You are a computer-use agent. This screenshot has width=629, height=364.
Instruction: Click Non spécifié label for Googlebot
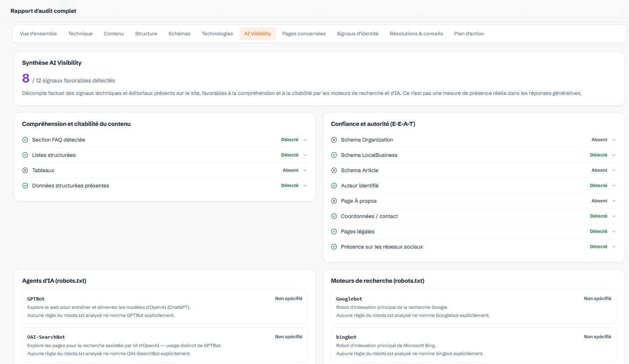click(x=598, y=298)
